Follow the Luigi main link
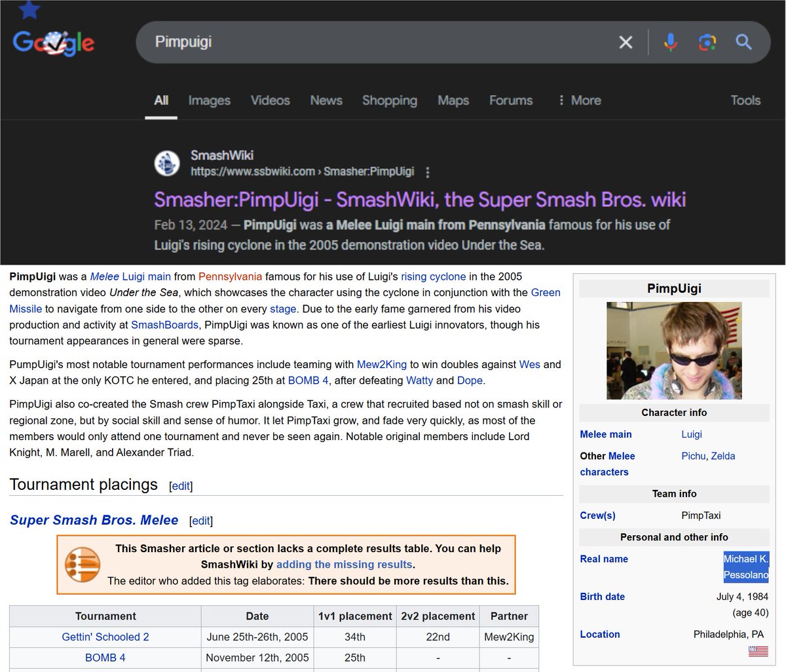 click(x=147, y=276)
